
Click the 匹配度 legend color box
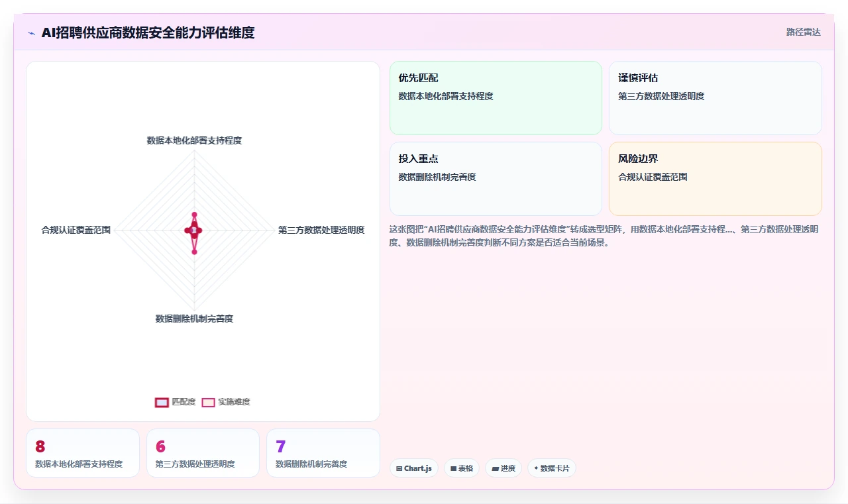162,402
